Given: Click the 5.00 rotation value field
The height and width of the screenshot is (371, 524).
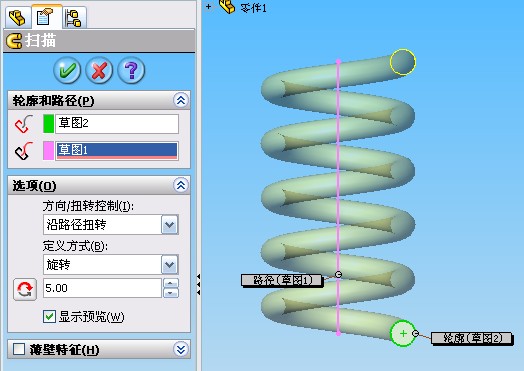Looking at the screenshot, I should (x=102, y=288).
